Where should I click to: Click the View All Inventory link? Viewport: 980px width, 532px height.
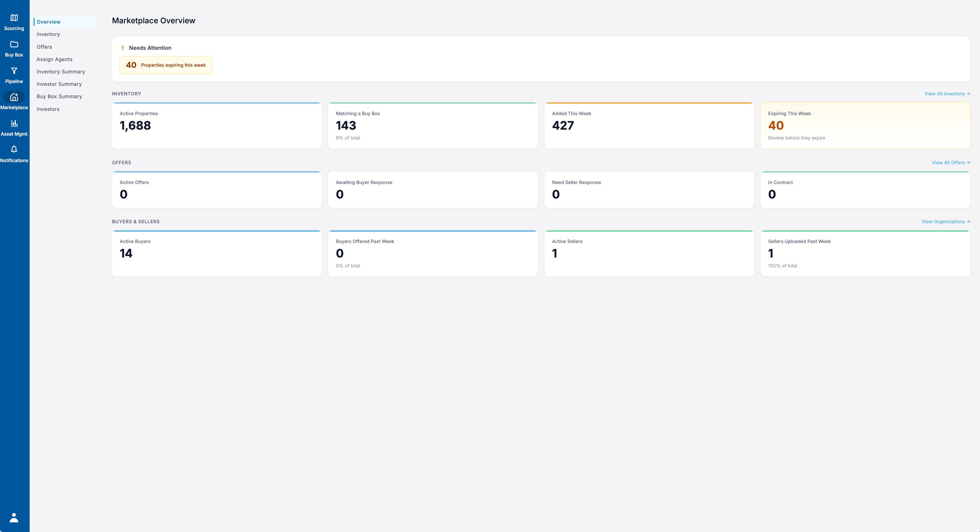click(947, 94)
